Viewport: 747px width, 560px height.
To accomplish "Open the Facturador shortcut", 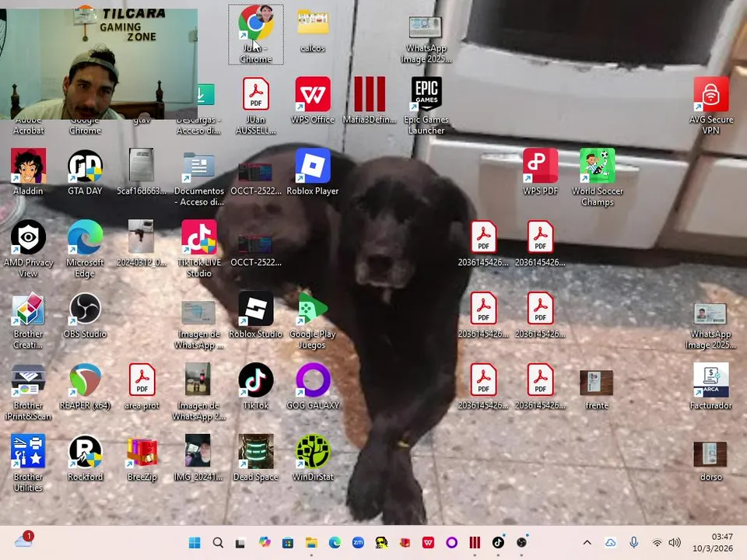I will (x=710, y=387).
